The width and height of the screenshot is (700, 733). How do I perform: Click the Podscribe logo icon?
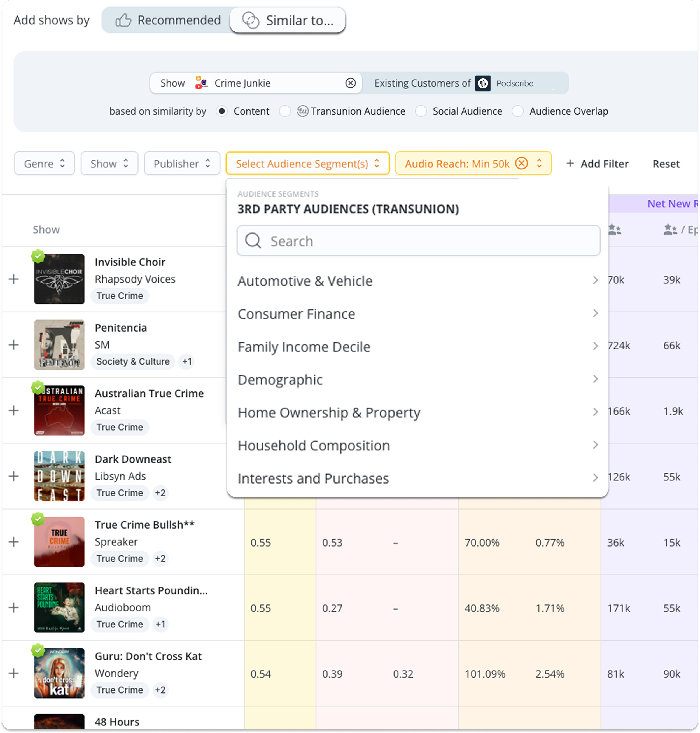[482, 83]
